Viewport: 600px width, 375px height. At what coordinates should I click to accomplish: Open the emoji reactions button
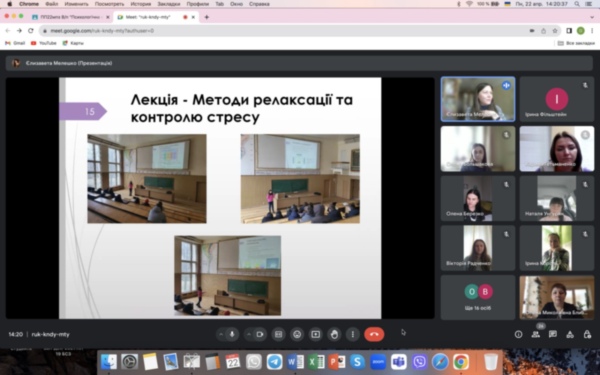click(x=297, y=334)
